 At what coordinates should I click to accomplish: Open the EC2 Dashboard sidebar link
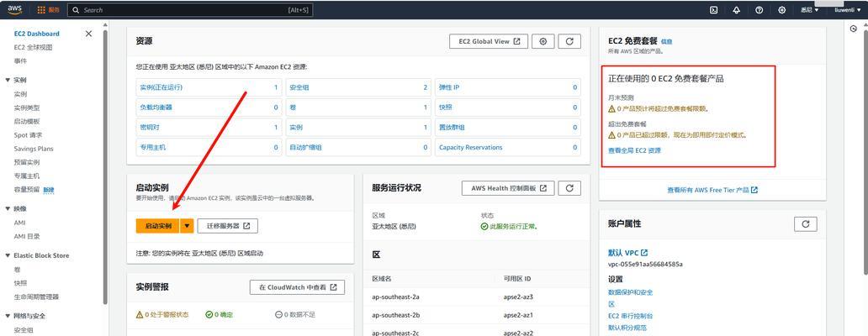coord(36,34)
